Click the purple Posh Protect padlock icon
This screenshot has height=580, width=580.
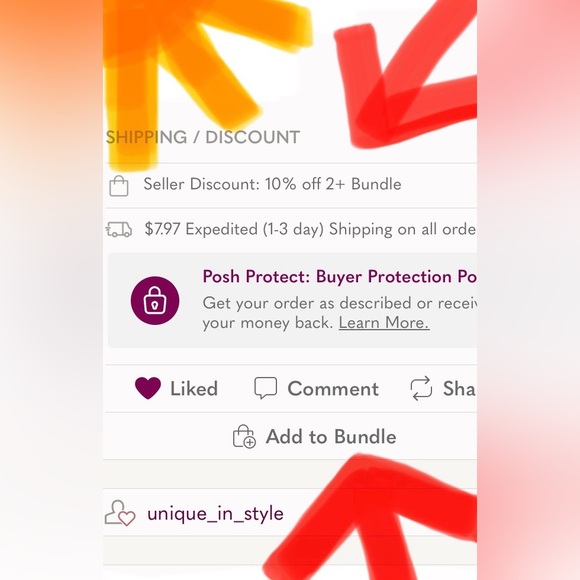tap(155, 300)
